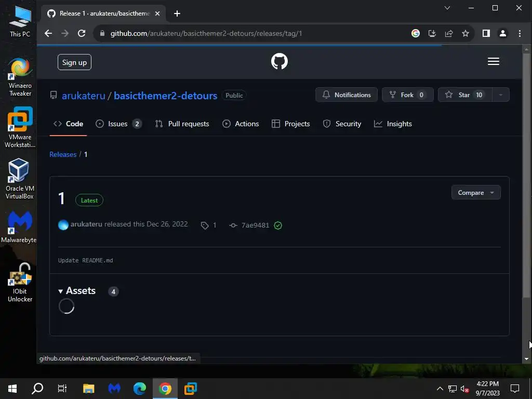Click the green verified commit badge
Viewport: 532px width, 399px height.
(278, 225)
